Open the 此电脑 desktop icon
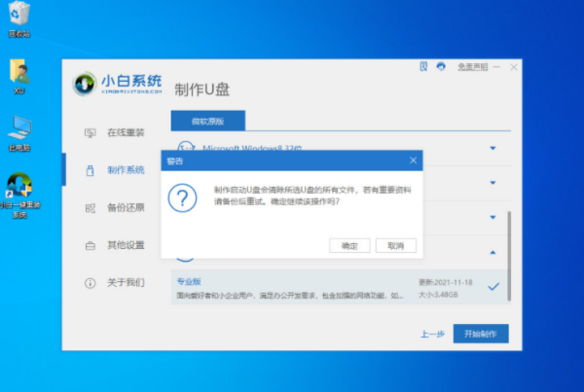Viewport: 584px width, 392px height. tap(19, 133)
